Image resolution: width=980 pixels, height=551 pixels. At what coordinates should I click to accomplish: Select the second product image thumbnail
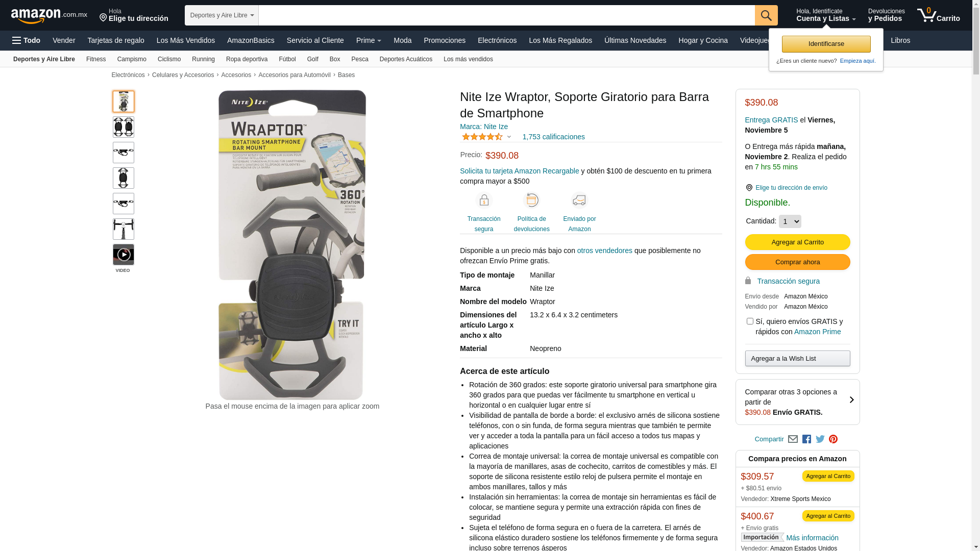[124, 127]
